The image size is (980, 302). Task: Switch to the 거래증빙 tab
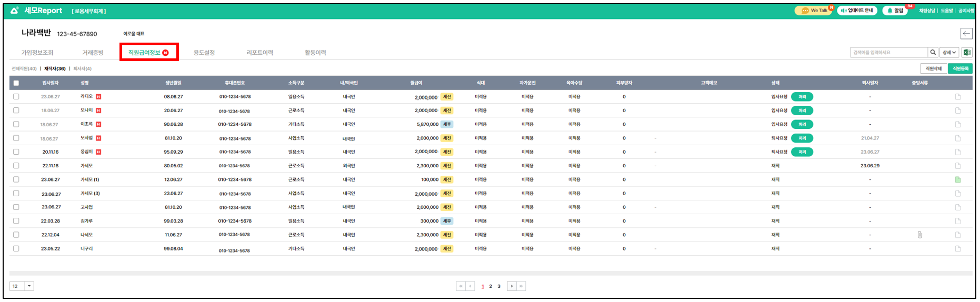tap(93, 53)
